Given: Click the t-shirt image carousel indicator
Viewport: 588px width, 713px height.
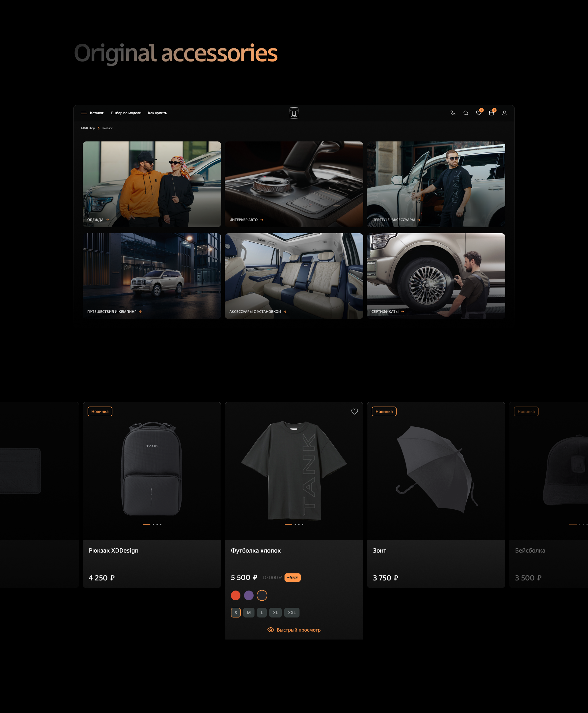Looking at the screenshot, I should click(294, 524).
